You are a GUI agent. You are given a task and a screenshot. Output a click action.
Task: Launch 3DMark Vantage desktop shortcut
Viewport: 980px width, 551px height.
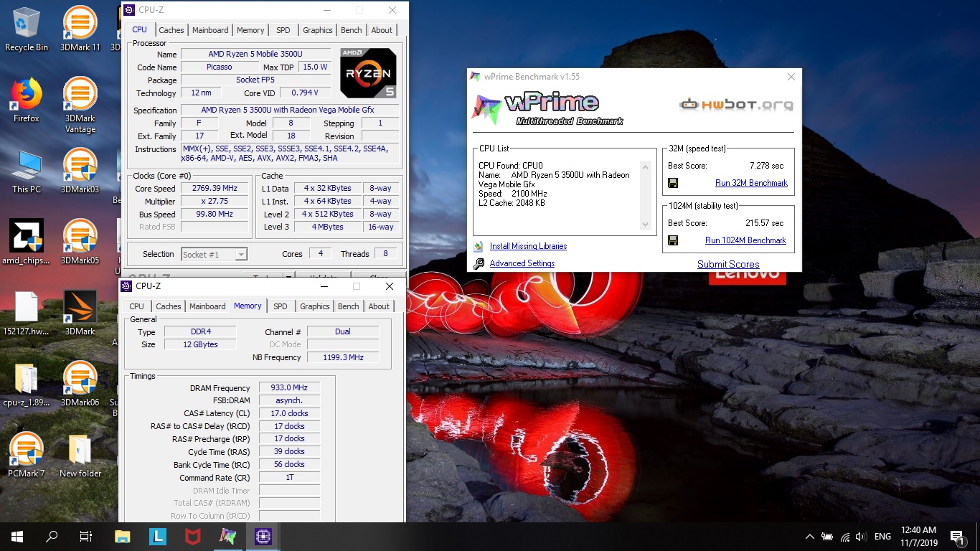coord(80,105)
